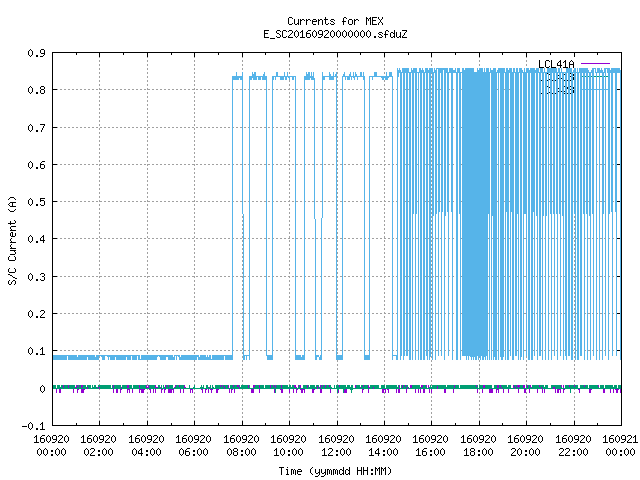Click the -0.1 y-axis tick label

click(33, 426)
